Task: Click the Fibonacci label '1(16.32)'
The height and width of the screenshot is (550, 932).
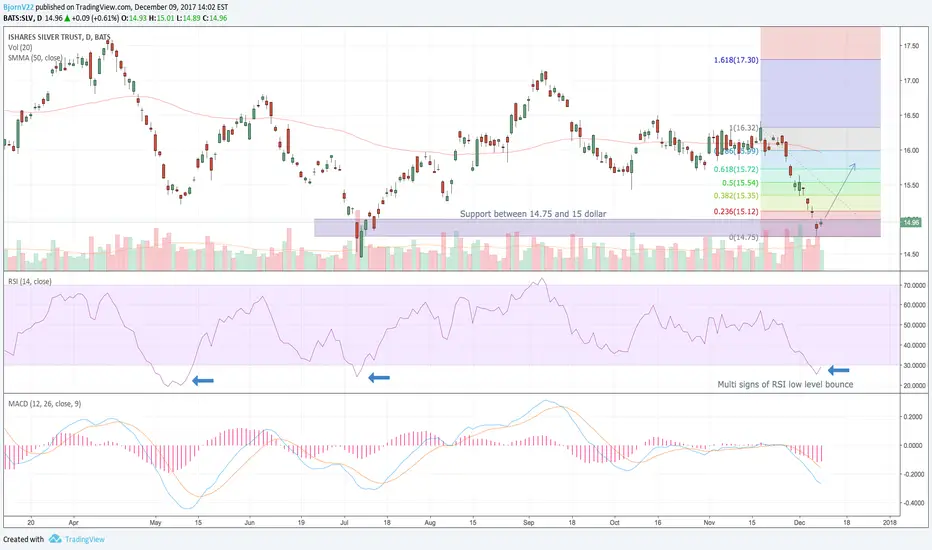Action: tap(744, 128)
